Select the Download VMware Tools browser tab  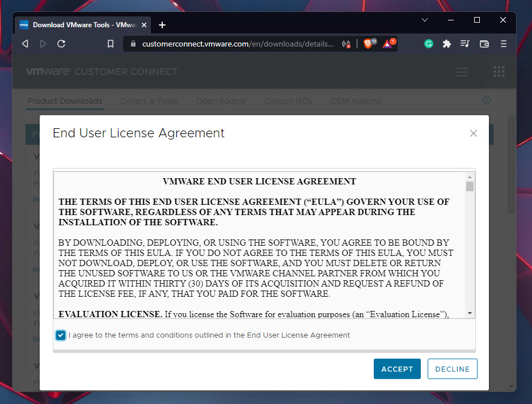[x=83, y=25]
